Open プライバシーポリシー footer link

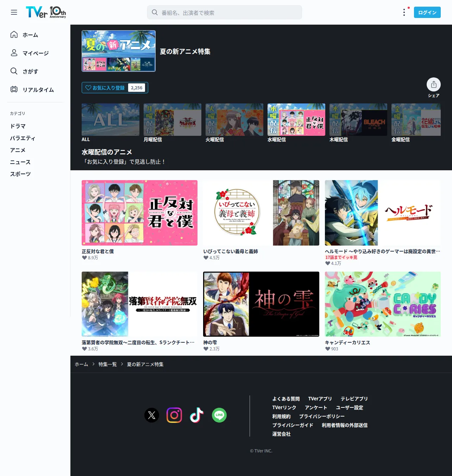click(322, 416)
